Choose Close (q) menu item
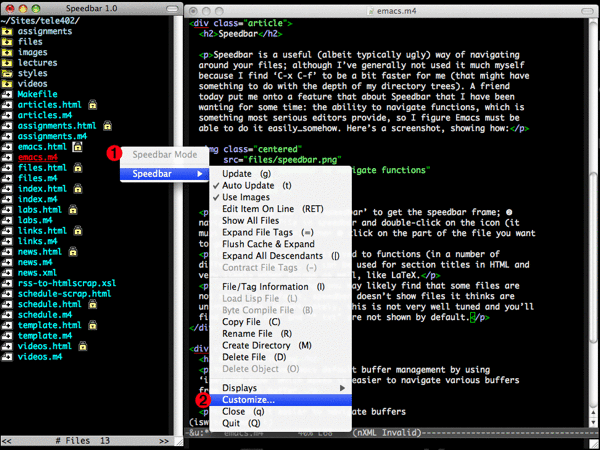The image size is (600, 450). click(280, 412)
